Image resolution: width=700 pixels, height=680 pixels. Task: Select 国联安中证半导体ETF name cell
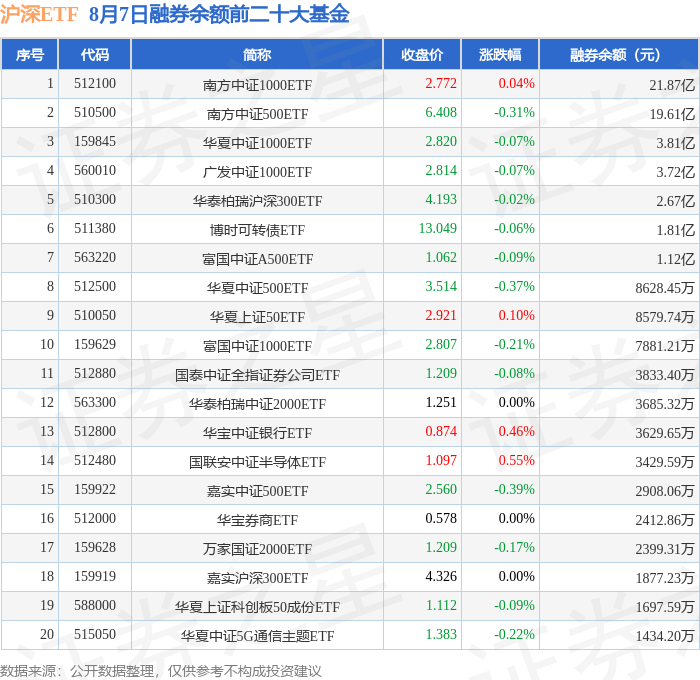257,462
